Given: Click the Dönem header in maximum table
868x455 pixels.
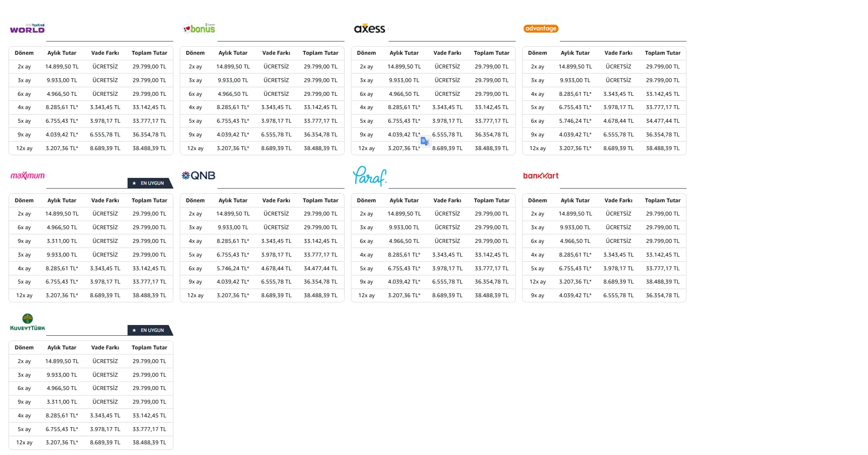Looking at the screenshot, I should click(24, 201).
